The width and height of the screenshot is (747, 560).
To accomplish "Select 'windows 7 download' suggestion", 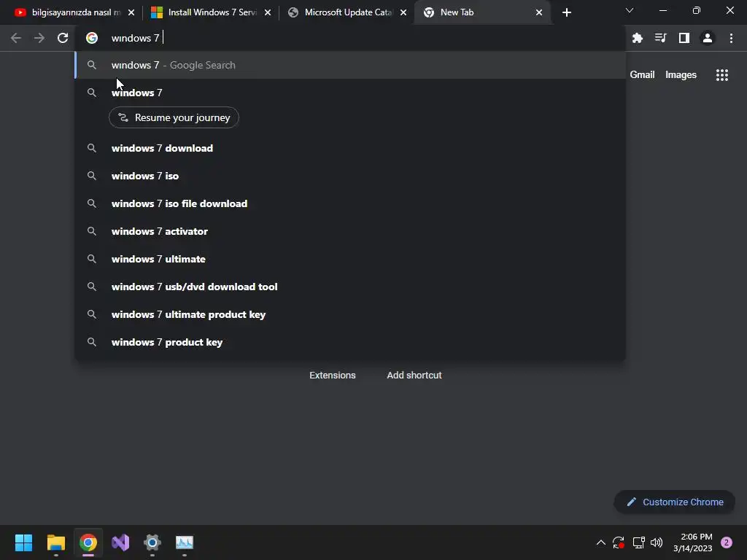I will tap(350, 148).
